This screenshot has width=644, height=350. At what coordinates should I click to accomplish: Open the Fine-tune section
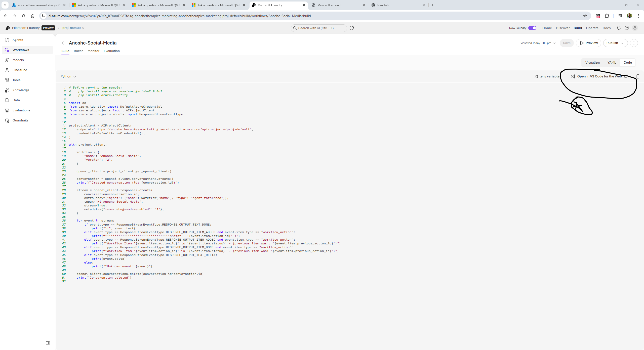point(19,70)
